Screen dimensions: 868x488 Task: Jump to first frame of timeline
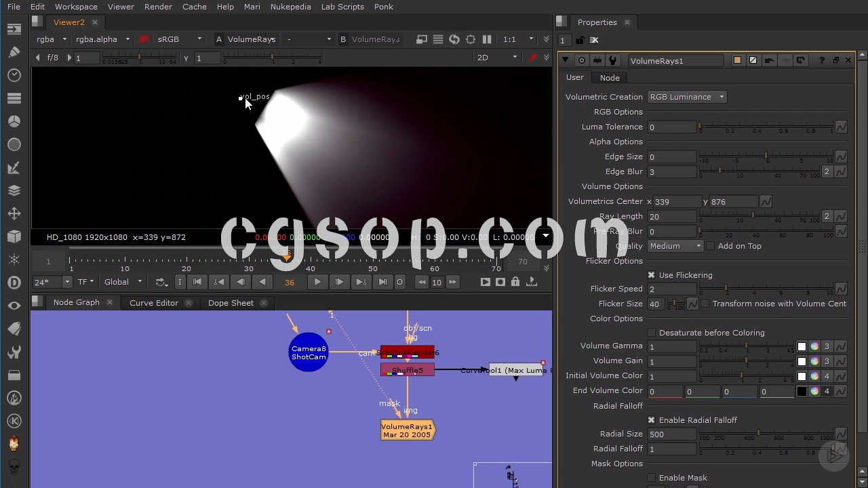coord(197,282)
